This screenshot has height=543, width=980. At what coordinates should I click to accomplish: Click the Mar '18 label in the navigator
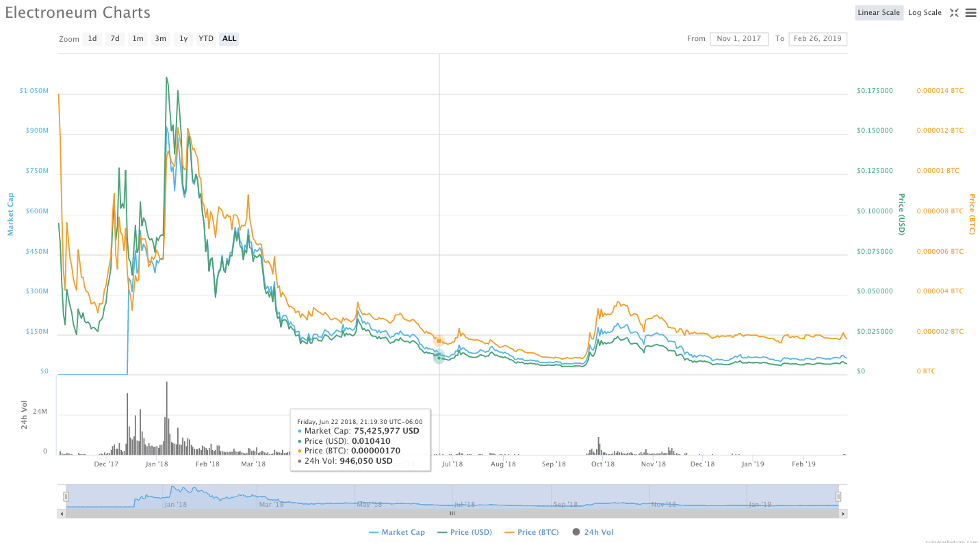point(271,505)
